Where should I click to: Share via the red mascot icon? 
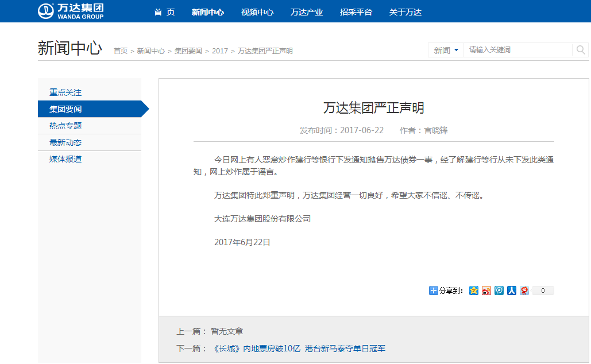tap(524, 291)
